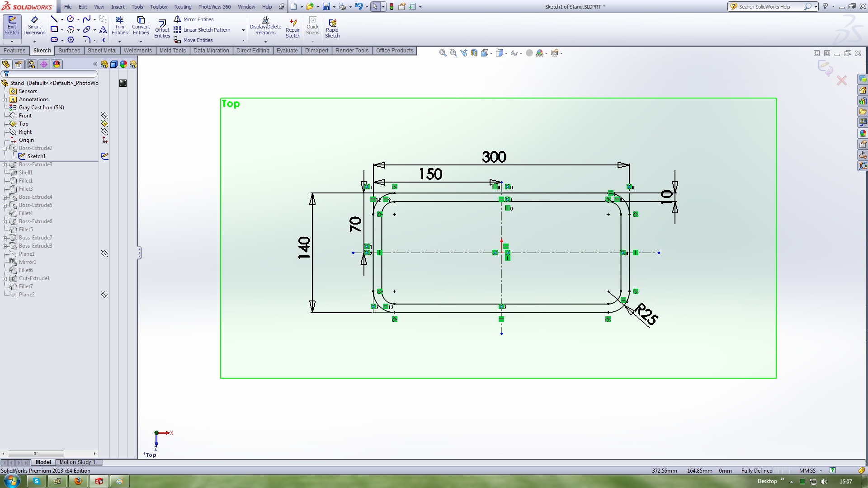This screenshot has height=488, width=868.
Task: Toggle visibility of Plane1
Action: coord(104,254)
